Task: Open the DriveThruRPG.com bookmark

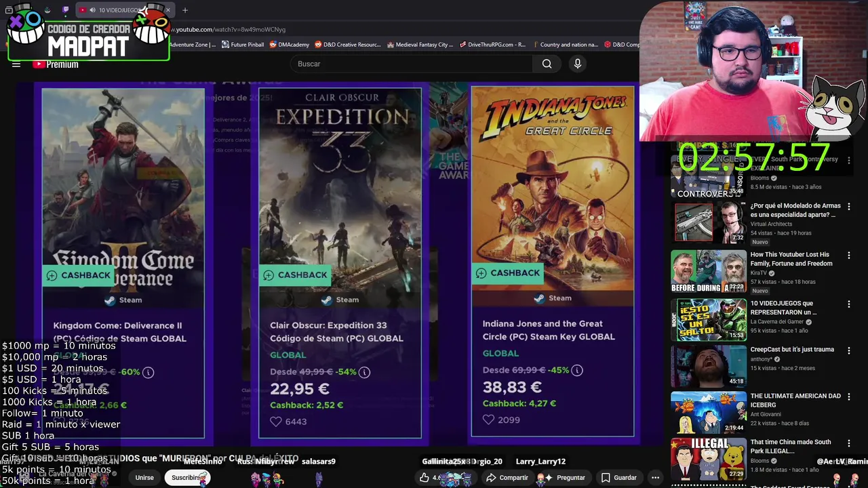Action: 492,45
